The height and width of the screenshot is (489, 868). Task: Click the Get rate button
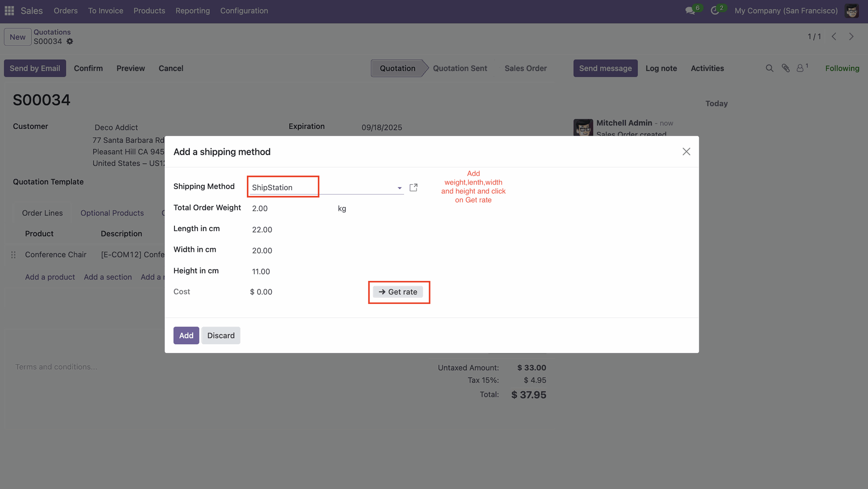click(398, 292)
